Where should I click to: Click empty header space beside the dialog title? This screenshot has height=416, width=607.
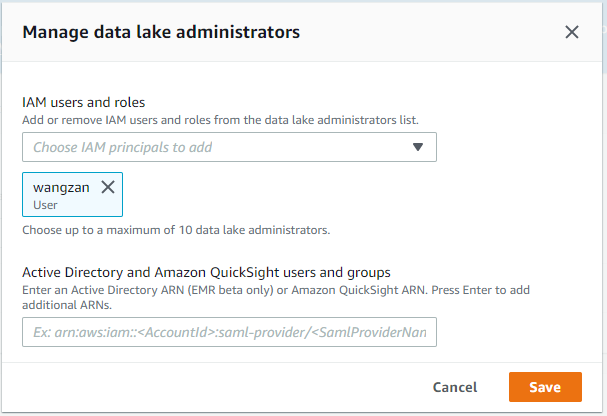[x=430, y=32]
